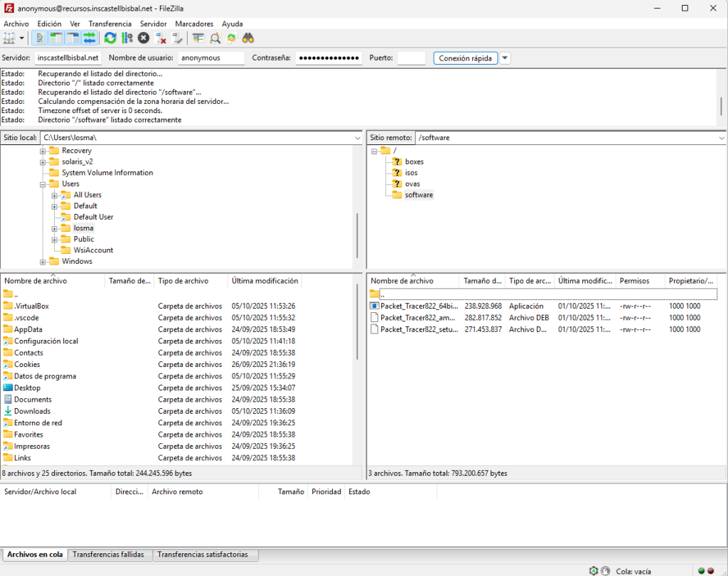Screen dimensions: 728x576
Task: Toggle the transfer queue display
Action: (90, 38)
